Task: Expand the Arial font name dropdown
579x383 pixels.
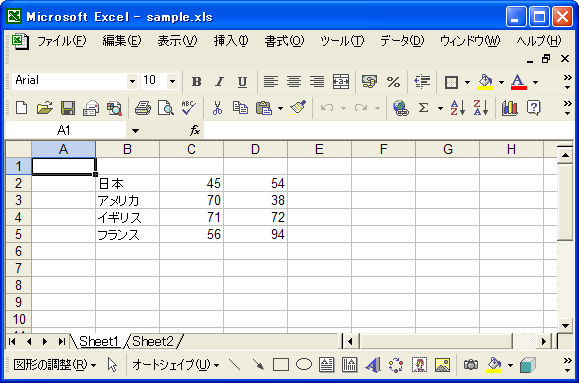Action: click(x=132, y=81)
